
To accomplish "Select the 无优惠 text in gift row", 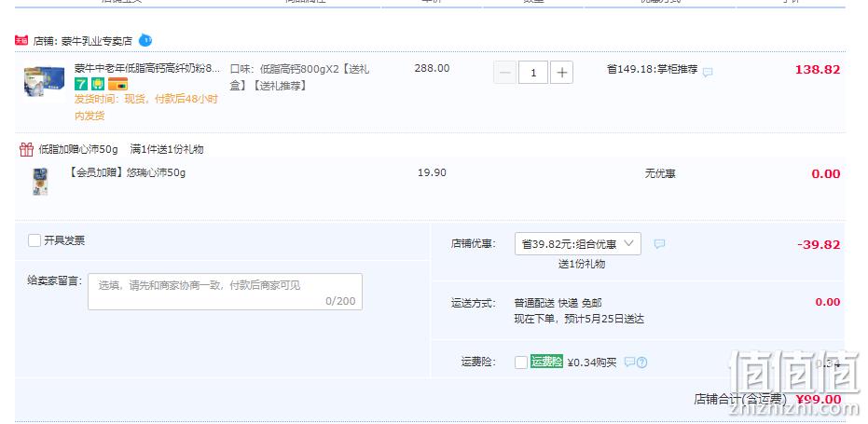I will pyautogui.click(x=660, y=174).
